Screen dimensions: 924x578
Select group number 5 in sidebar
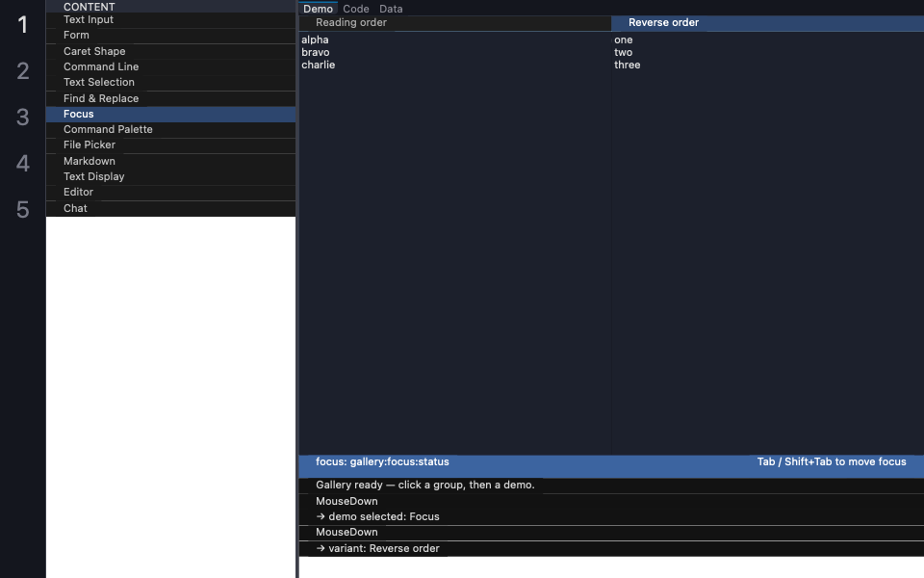click(x=22, y=209)
